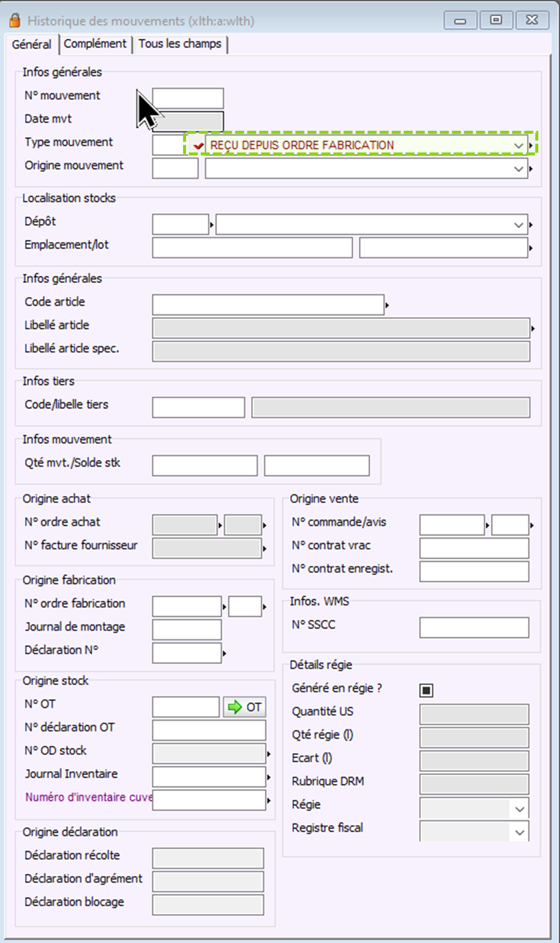
Task: Click the orange padlock icon in title bar
Action: click(x=14, y=21)
